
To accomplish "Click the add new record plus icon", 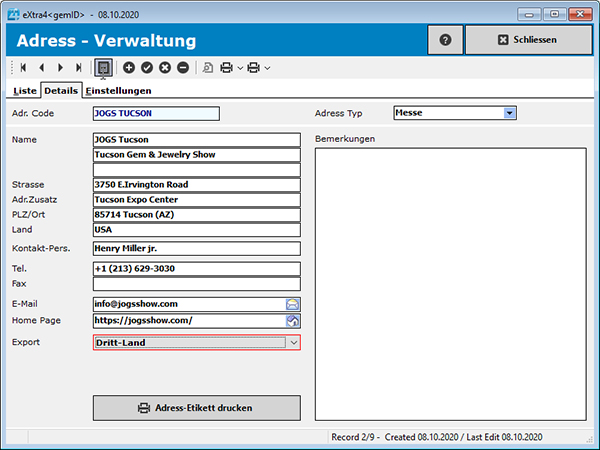I will click(129, 67).
